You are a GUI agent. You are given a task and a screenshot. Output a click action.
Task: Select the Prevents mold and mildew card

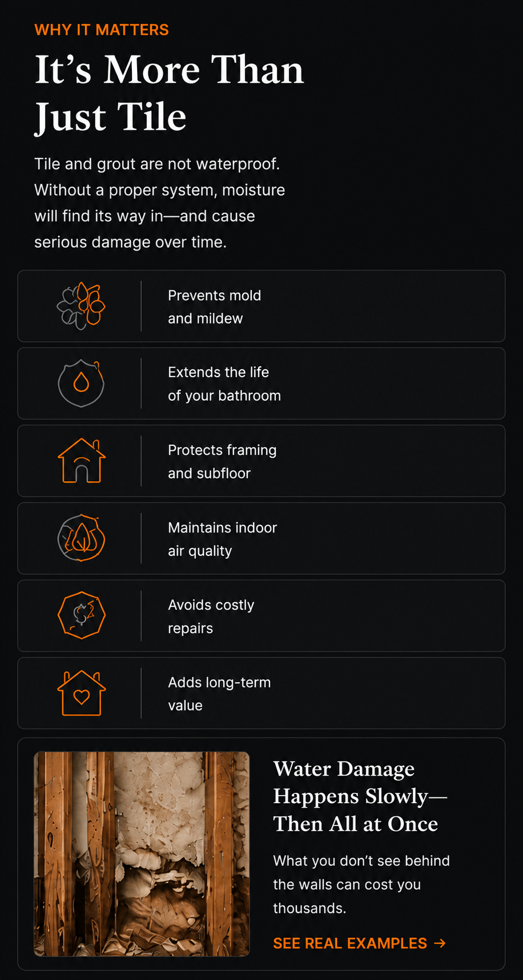click(x=261, y=306)
